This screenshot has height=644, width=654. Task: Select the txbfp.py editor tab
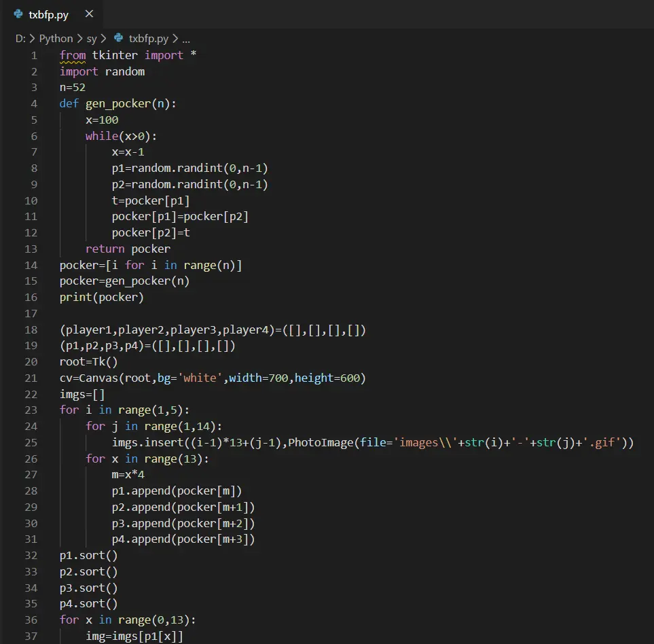click(x=52, y=14)
